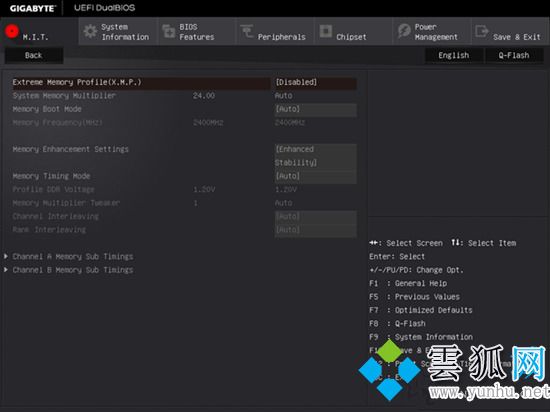Screen dimensions: 550x412
Task: Click the System Information gear icon
Action: tap(90, 32)
